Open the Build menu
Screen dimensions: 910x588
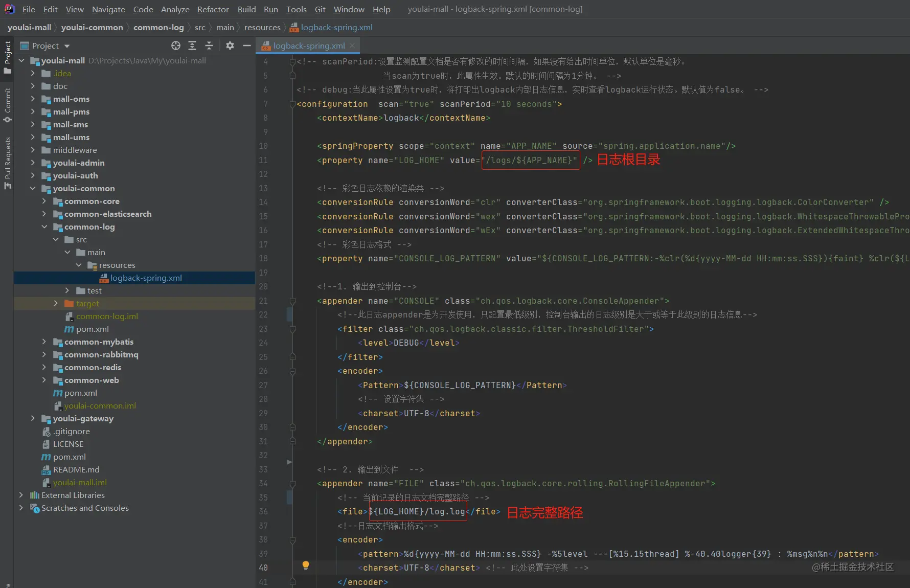pos(246,9)
